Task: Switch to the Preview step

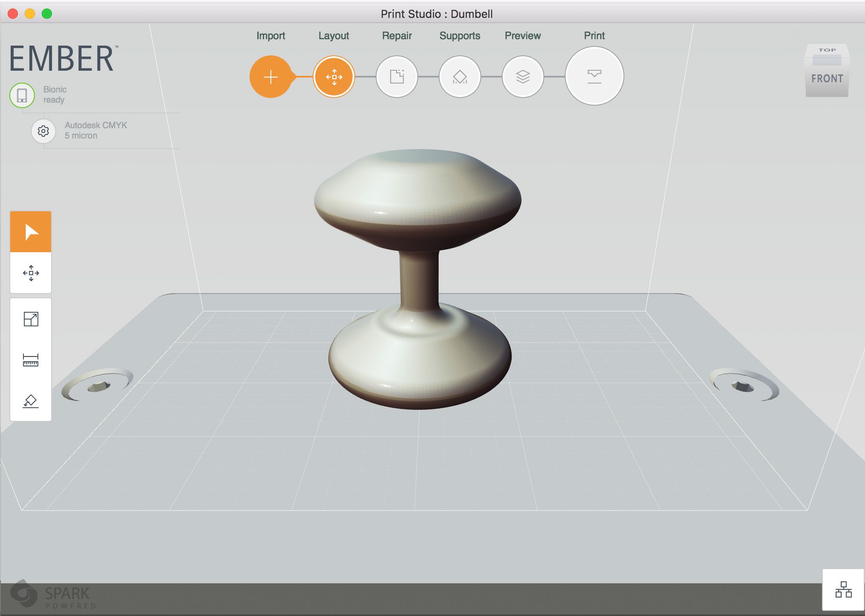Action: pyautogui.click(x=522, y=77)
